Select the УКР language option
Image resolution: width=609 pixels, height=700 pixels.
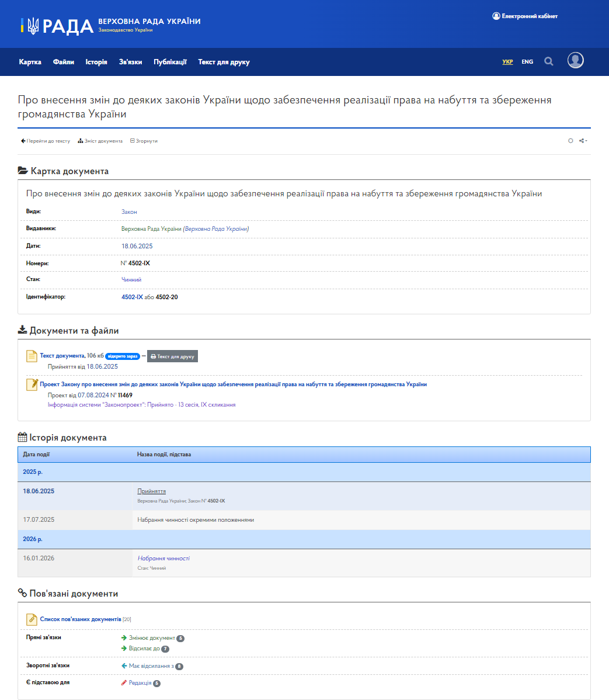coord(507,61)
